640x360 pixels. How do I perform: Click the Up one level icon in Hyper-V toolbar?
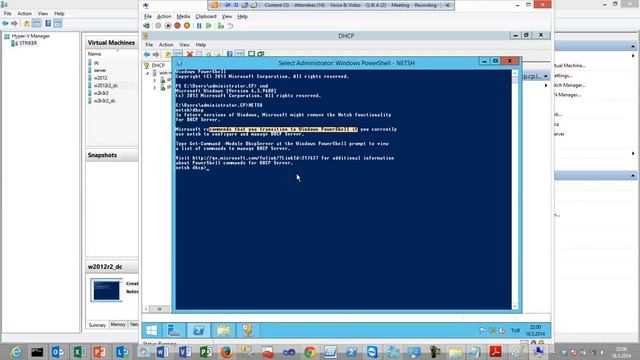[x=27, y=24]
